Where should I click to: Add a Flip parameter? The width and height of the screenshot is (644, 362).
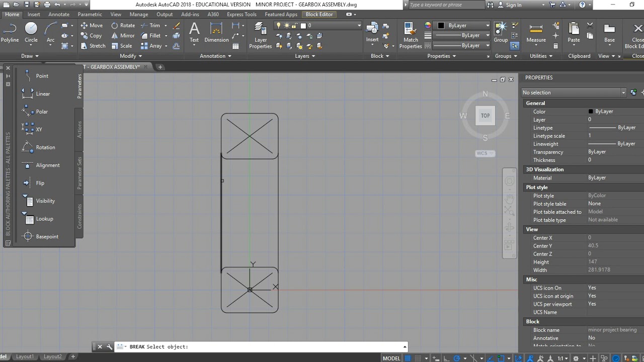[x=34, y=183]
